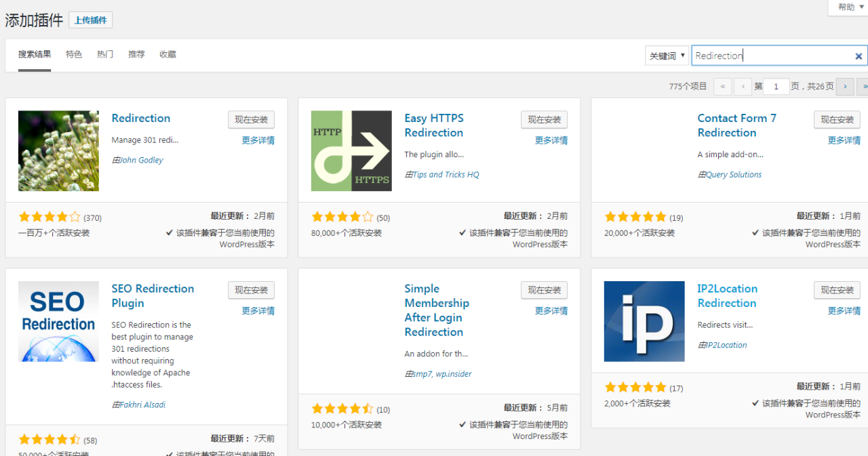Image resolution: width=868 pixels, height=456 pixels.
Task: Click the Redirection plugin flower thumbnail
Action: click(x=58, y=150)
